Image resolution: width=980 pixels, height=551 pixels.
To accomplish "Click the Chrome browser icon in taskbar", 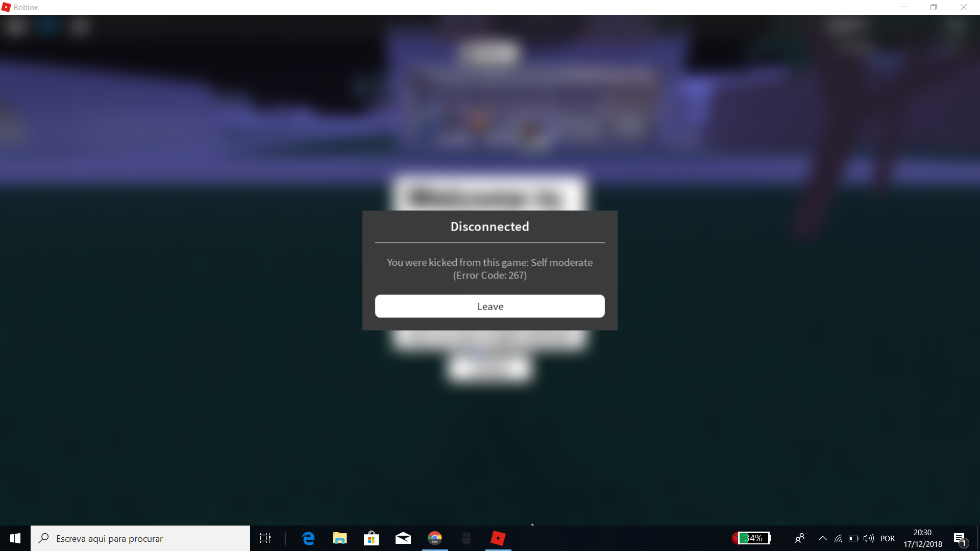I will coord(433,538).
